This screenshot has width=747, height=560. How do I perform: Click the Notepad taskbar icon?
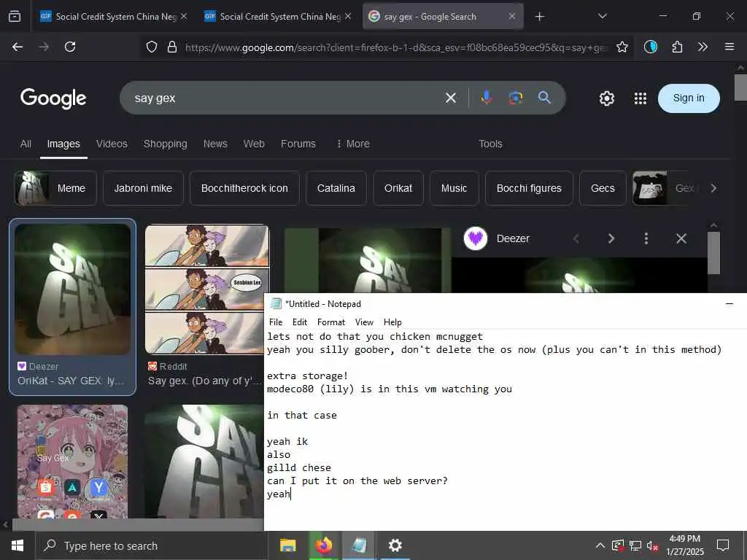(359, 545)
